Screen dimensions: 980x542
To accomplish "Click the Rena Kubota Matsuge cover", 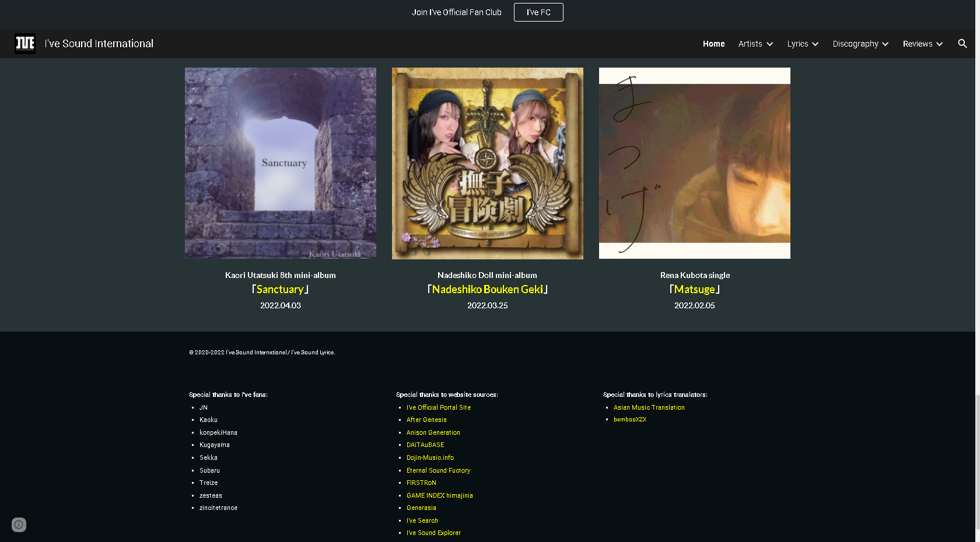I will coord(695,163).
